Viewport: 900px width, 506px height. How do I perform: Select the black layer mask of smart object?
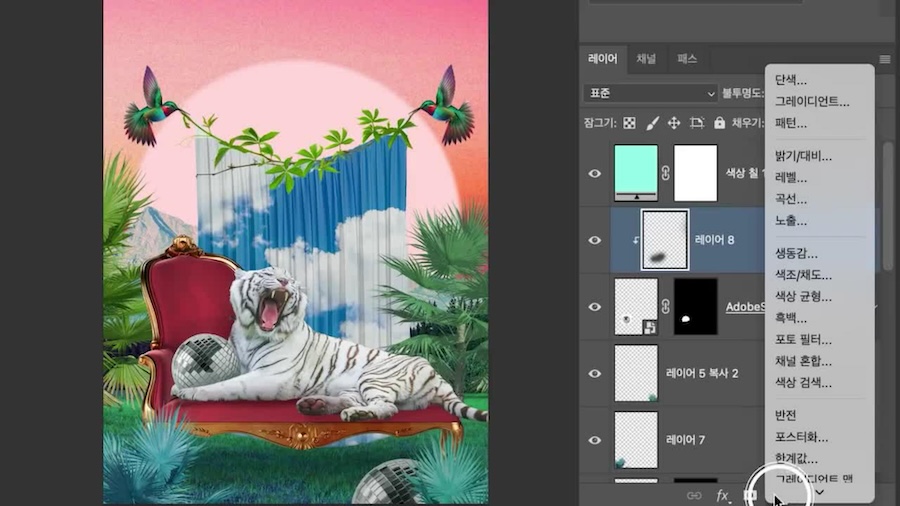[x=695, y=306]
